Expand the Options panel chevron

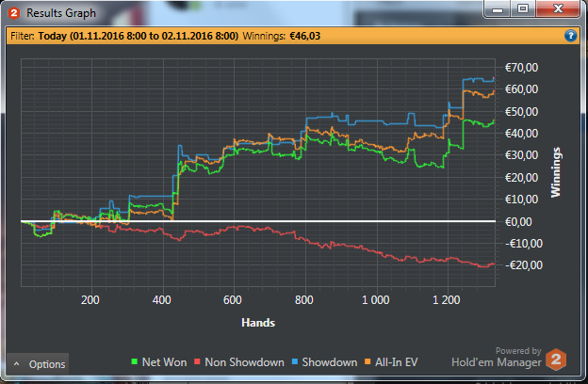coord(17,364)
